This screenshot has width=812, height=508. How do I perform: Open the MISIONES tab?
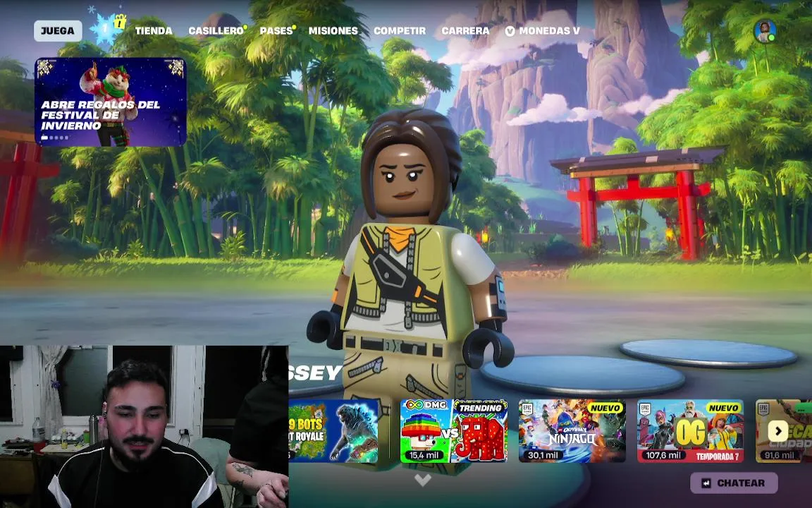point(333,30)
